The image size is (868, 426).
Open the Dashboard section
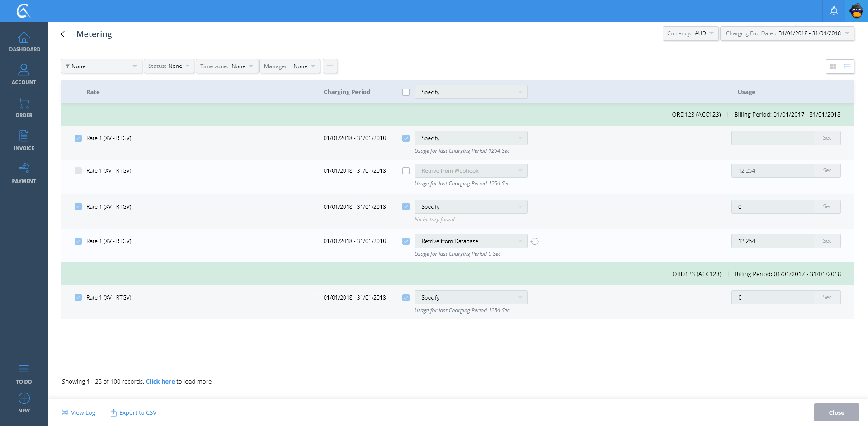click(x=24, y=42)
